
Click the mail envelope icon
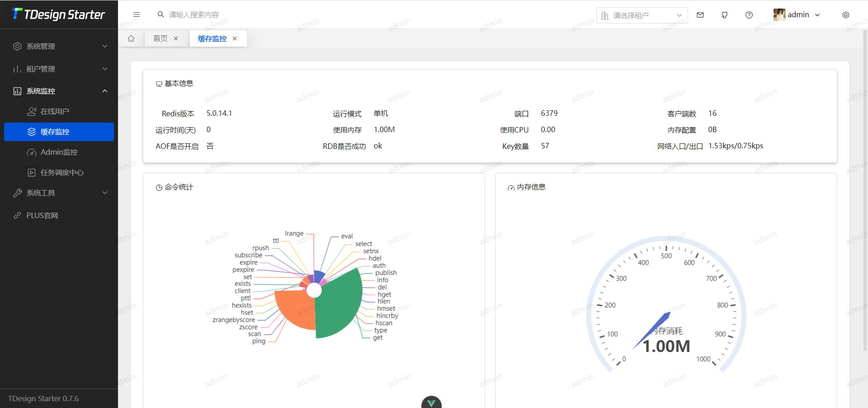700,14
